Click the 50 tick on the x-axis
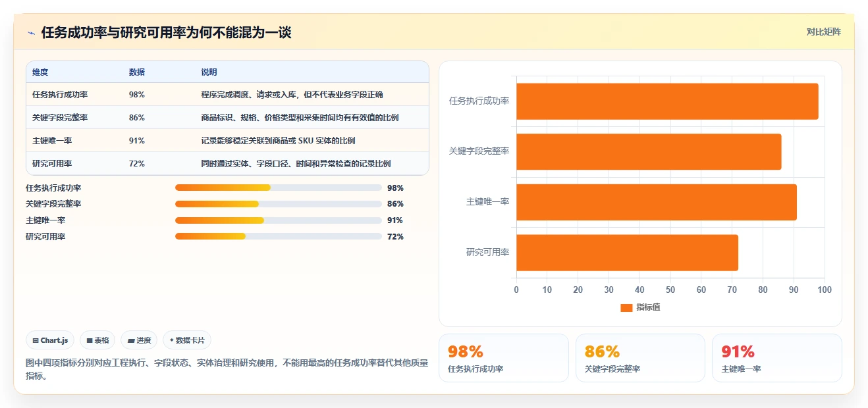Viewport: 868px width, 408px height. point(670,290)
